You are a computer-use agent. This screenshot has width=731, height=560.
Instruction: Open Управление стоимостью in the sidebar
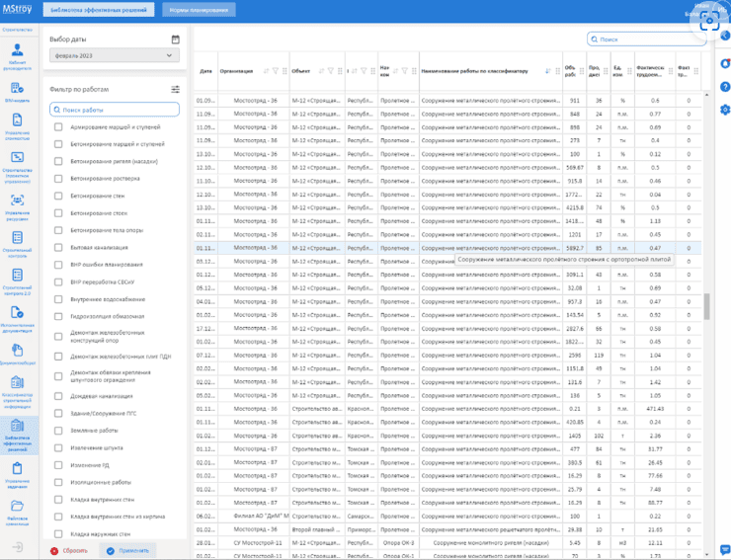click(17, 126)
